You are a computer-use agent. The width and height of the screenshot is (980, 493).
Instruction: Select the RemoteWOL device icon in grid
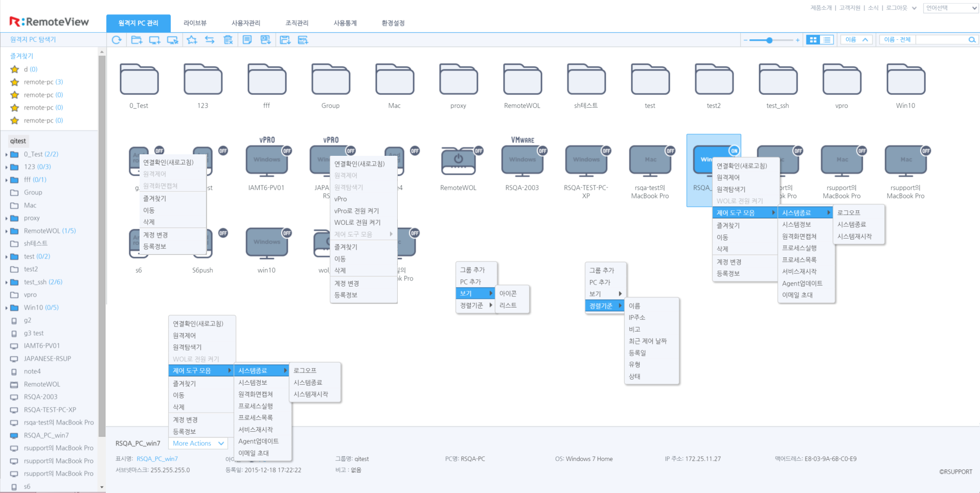pyautogui.click(x=459, y=160)
